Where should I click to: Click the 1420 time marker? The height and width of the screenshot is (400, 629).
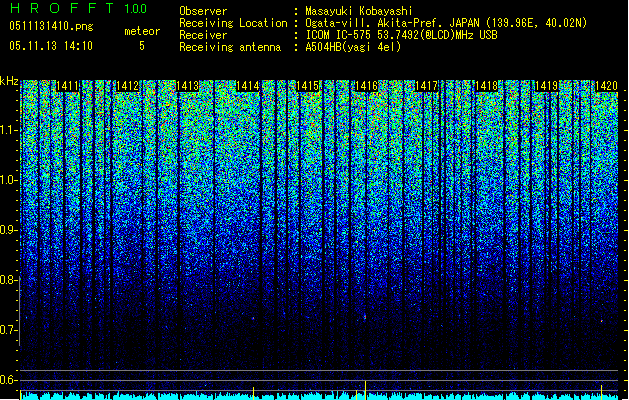[606, 86]
